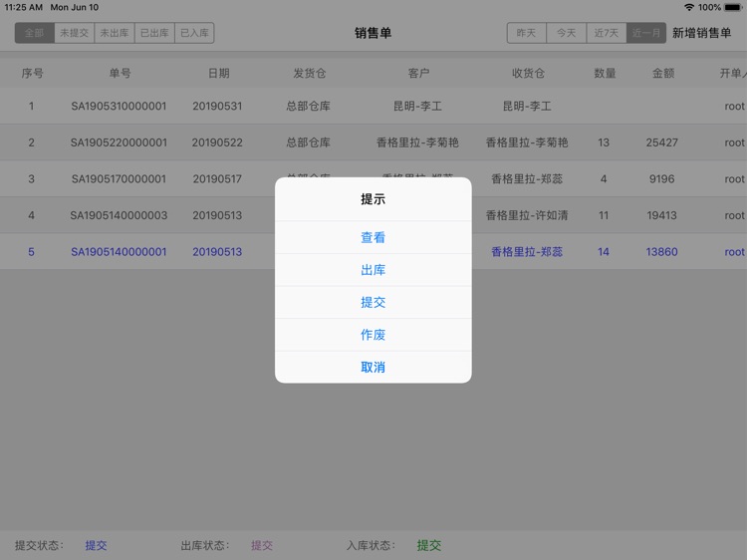The height and width of the screenshot is (560, 747).
Task: Select highlighted order SA1905140000001
Action: coord(119,252)
